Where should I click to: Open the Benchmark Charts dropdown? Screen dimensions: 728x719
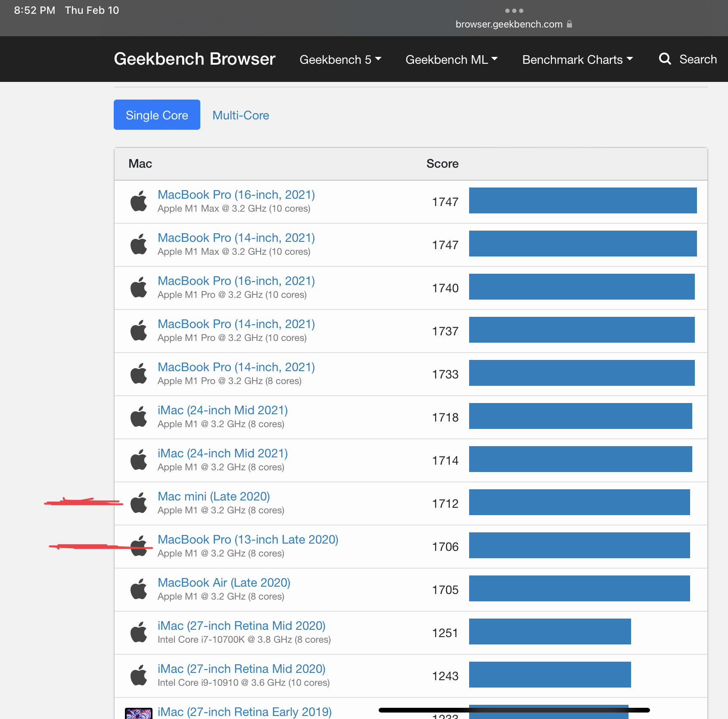coord(578,59)
